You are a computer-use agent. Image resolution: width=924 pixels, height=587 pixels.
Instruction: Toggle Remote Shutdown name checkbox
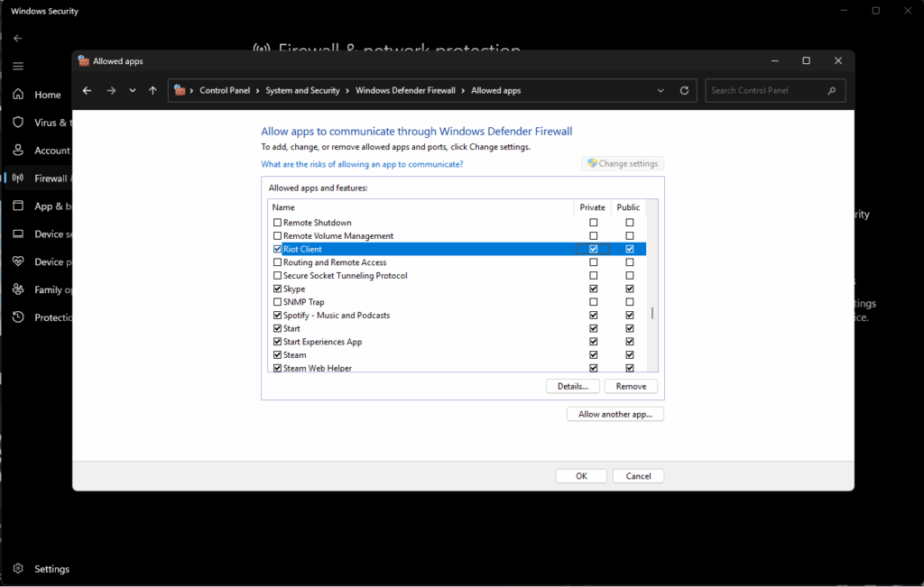(x=277, y=223)
